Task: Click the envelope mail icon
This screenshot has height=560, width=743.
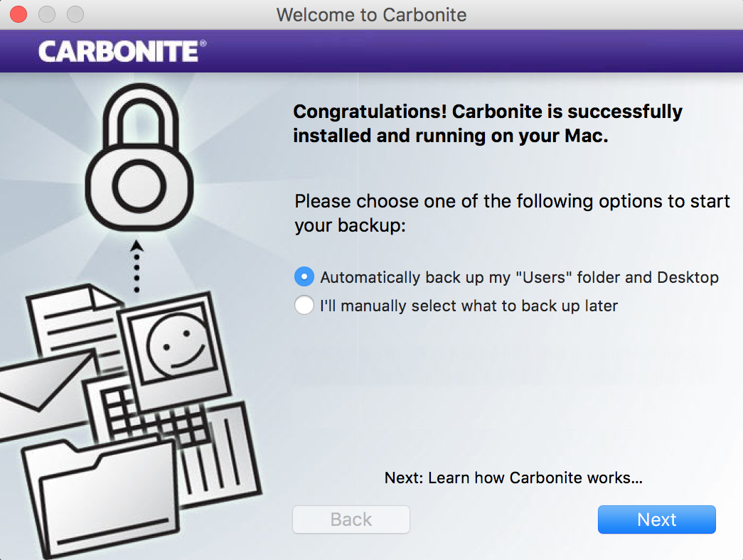Action: coord(43,389)
